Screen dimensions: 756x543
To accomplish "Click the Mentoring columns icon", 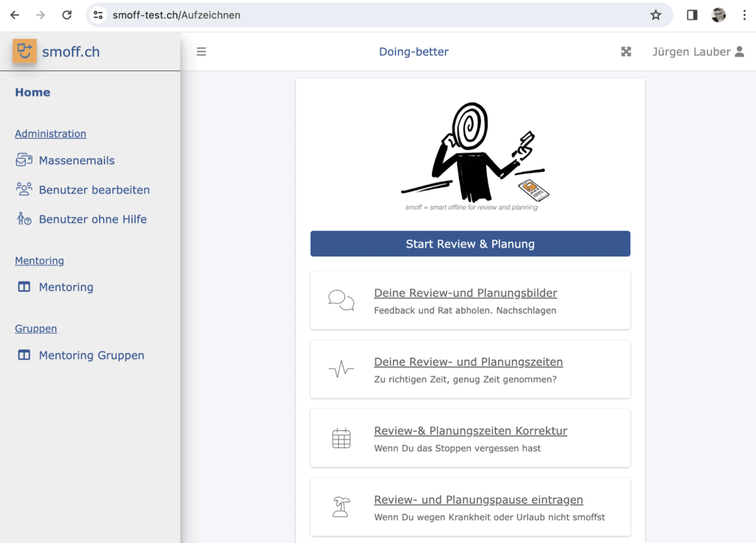I will click(24, 287).
